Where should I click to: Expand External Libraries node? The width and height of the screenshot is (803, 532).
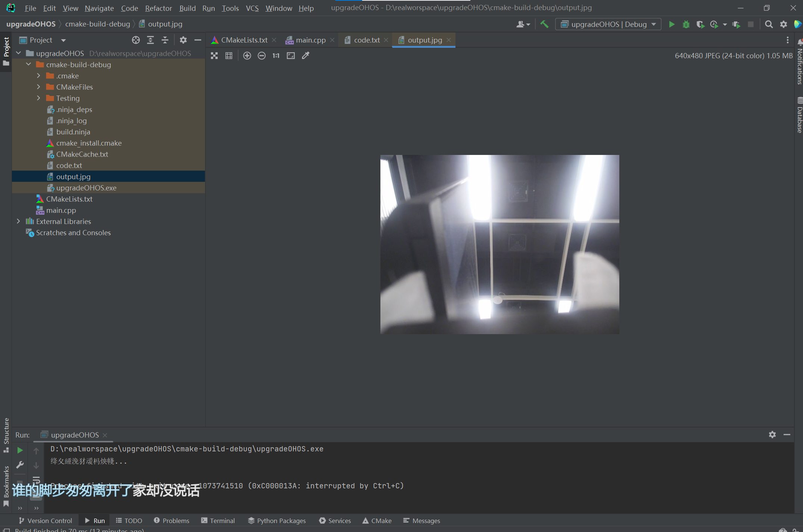19,221
